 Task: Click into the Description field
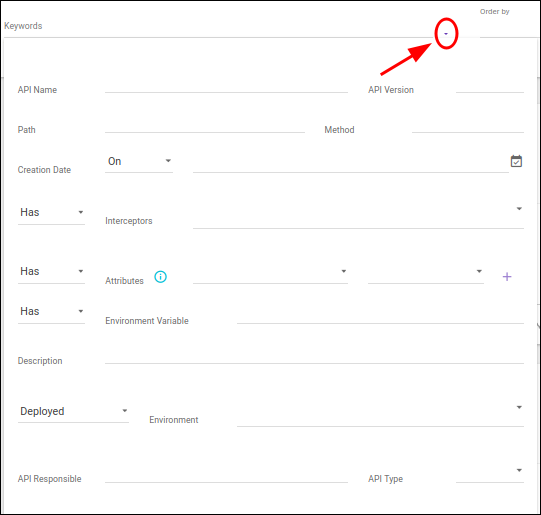click(x=314, y=357)
